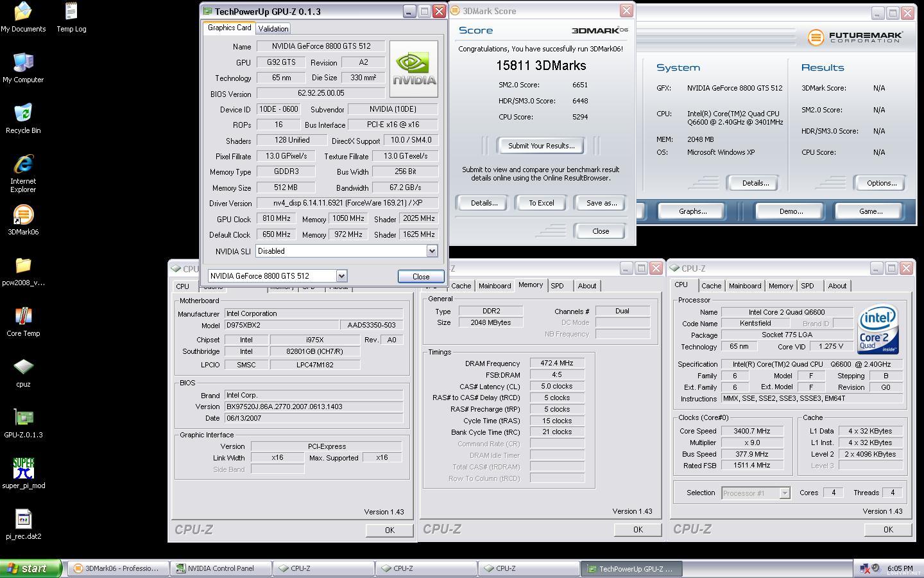Screen dimensions: 924x578
Task: Click Submit Your Results button
Action: click(x=541, y=146)
